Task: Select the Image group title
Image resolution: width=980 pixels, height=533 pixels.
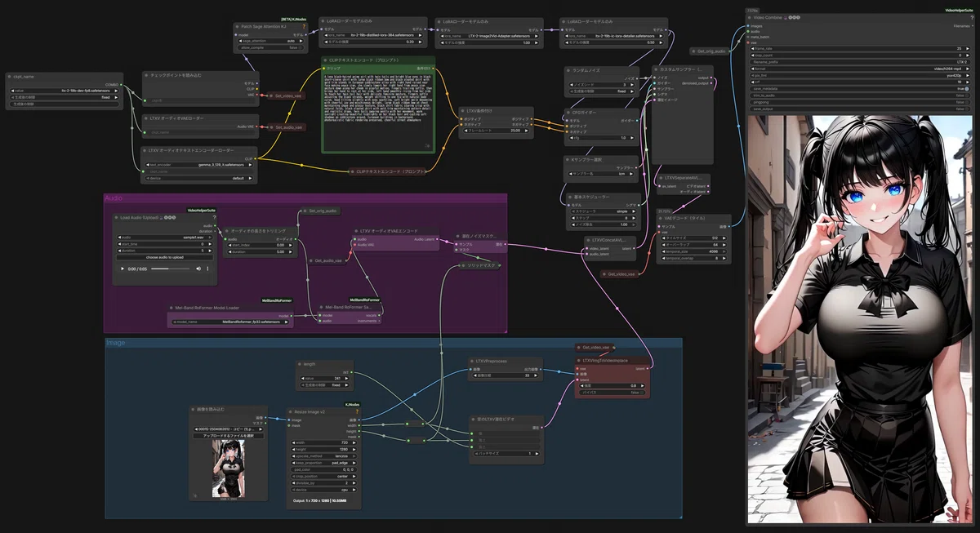Action: click(x=115, y=343)
